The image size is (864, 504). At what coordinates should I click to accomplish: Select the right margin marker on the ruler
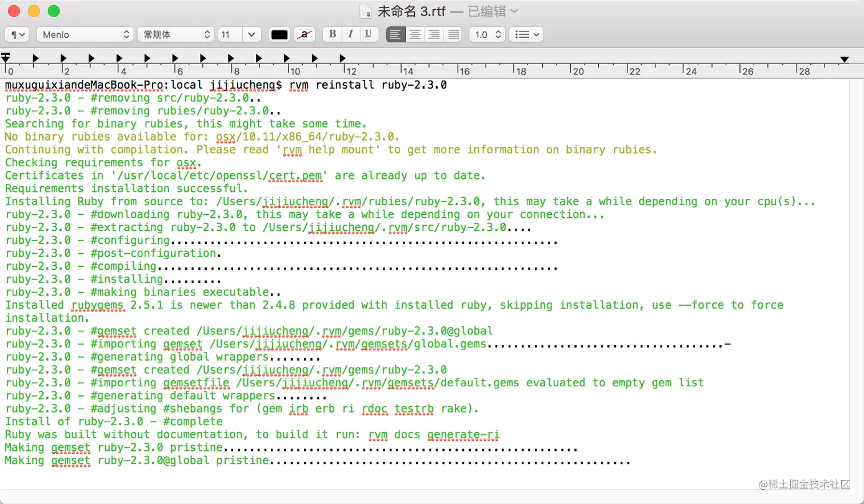845,59
